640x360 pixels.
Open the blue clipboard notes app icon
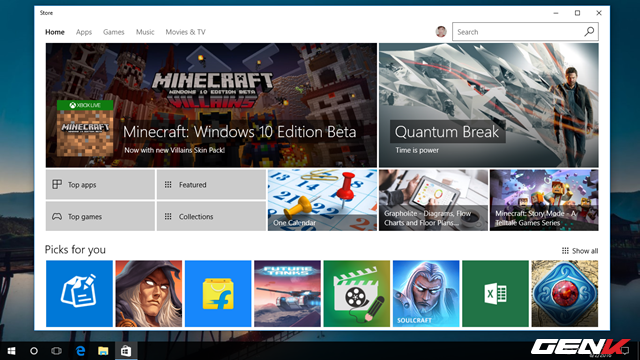(79, 293)
